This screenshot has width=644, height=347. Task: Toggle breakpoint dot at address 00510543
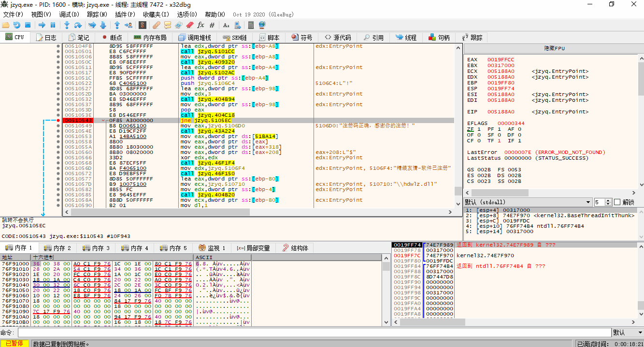click(x=58, y=120)
